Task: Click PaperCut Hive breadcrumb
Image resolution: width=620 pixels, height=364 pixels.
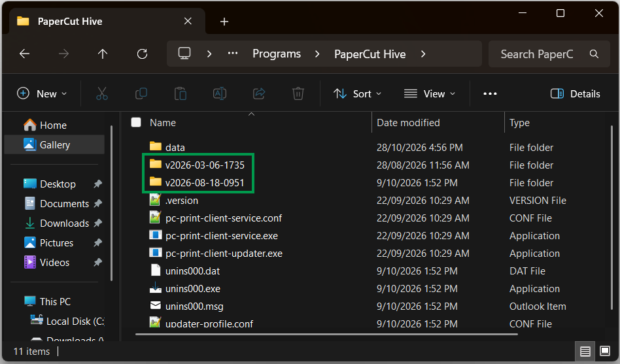Action: click(x=370, y=54)
